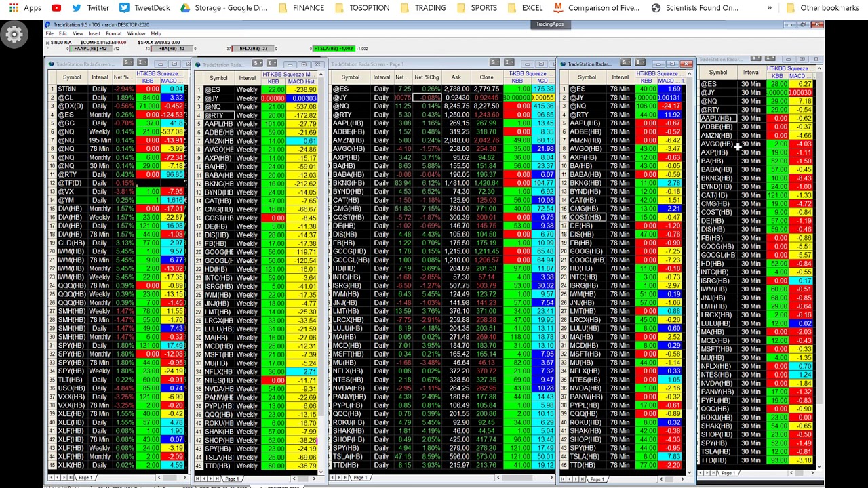Screen dimensions: 868x488
Task: Open the FINANCE bookmarks folder
Action: click(301, 8)
